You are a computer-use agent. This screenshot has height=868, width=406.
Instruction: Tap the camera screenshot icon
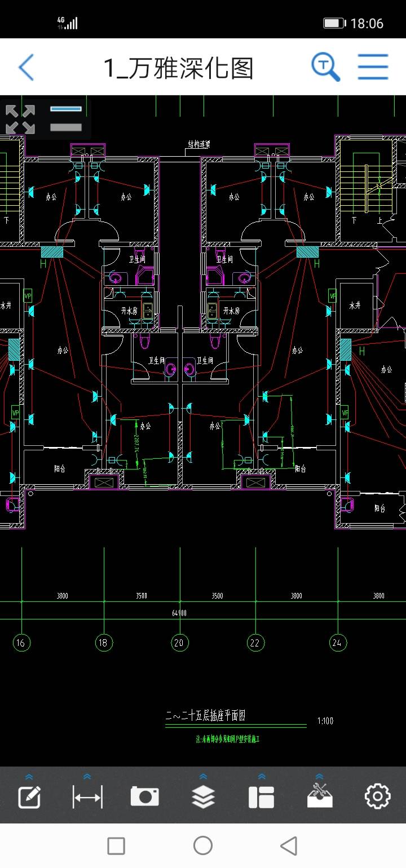click(145, 797)
